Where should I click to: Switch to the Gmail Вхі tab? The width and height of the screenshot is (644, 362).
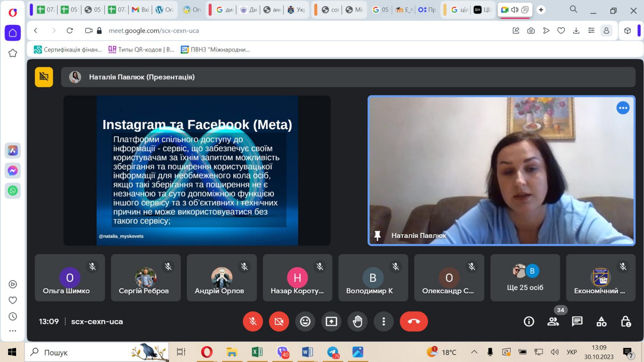140,10
